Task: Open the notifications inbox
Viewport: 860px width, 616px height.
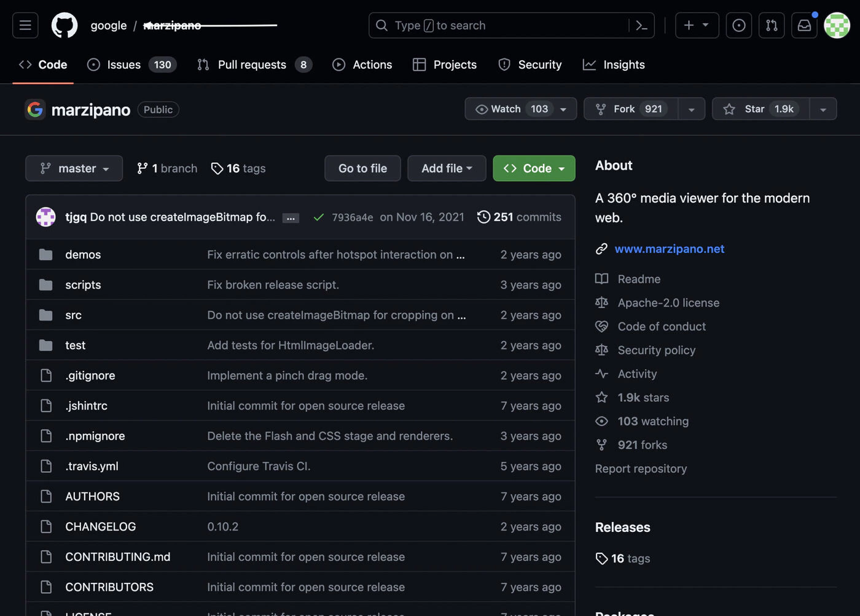Action: [804, 25]
